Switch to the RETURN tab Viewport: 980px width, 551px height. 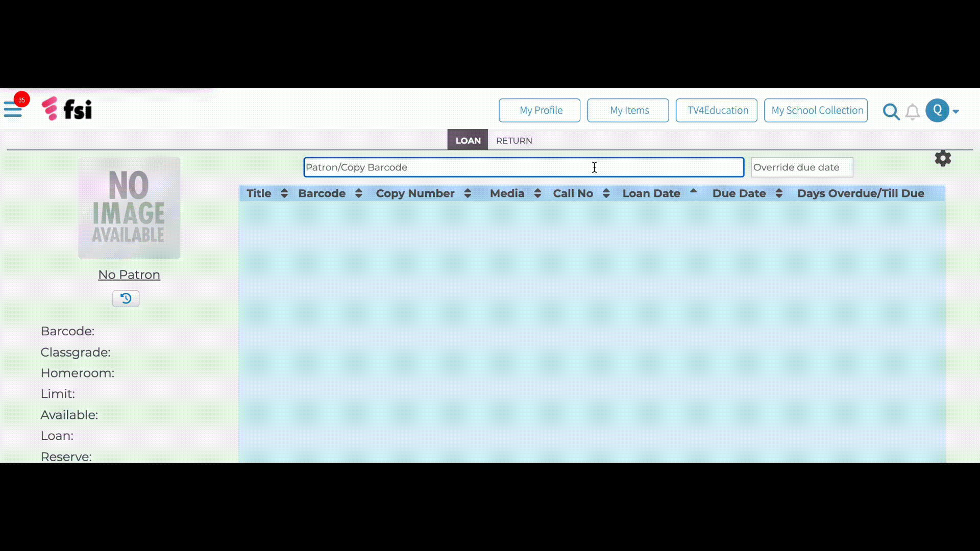tap(514, 140)
